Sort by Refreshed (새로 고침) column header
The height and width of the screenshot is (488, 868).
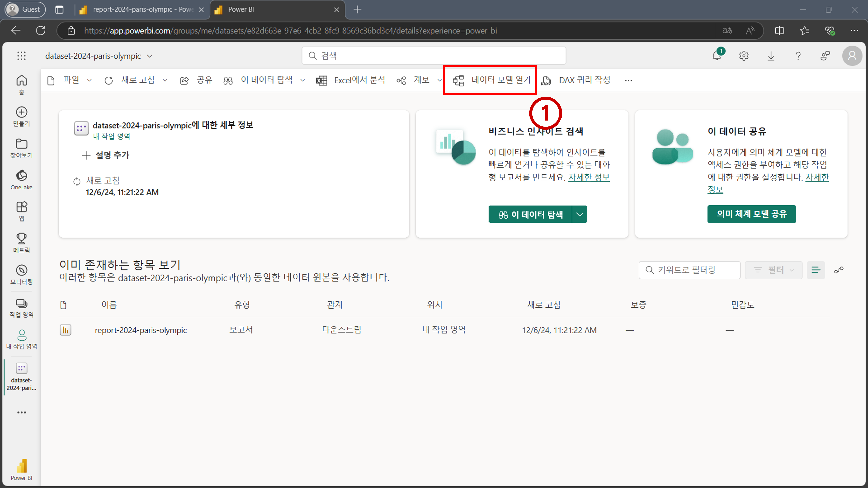[544, 305]
